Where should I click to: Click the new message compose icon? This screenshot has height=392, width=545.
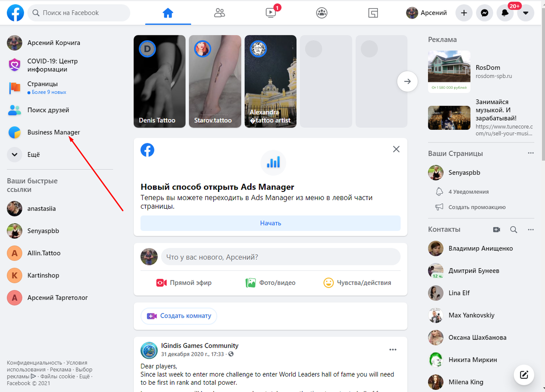[524, 375]
